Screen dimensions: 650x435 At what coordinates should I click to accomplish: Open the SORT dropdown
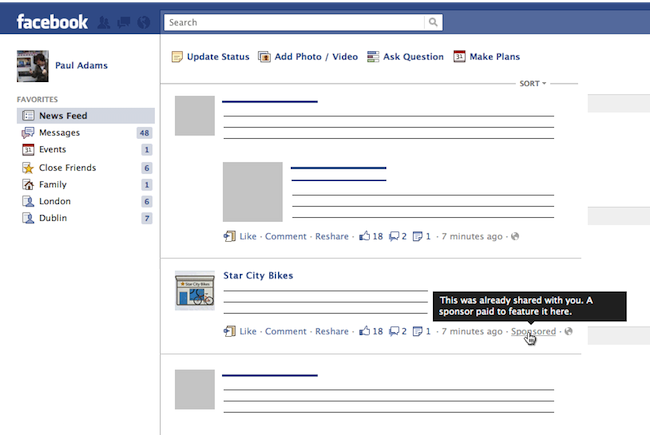pyautogui.click(x=533, y=83)
